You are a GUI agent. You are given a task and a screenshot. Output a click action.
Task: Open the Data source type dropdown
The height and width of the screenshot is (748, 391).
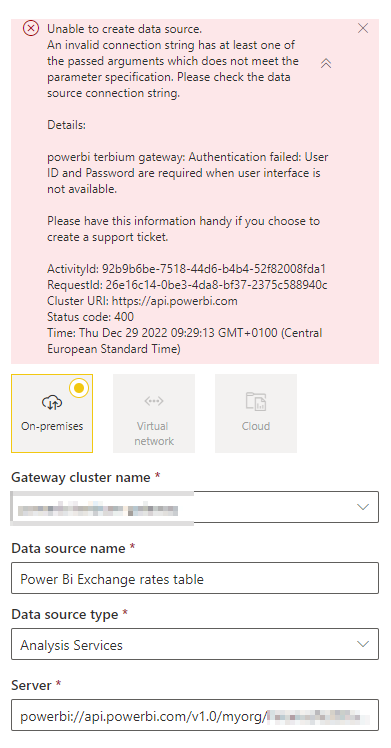[195, 644]
